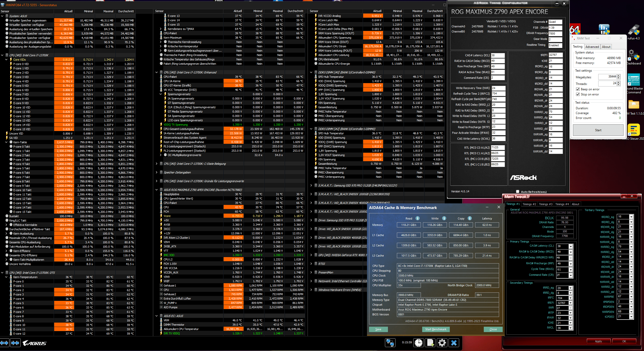The image size is (644, 351).
Task: Toggle Auto Refresh checkbox in ASRock Timing Configurator
Action: click(x=518, y=192)
